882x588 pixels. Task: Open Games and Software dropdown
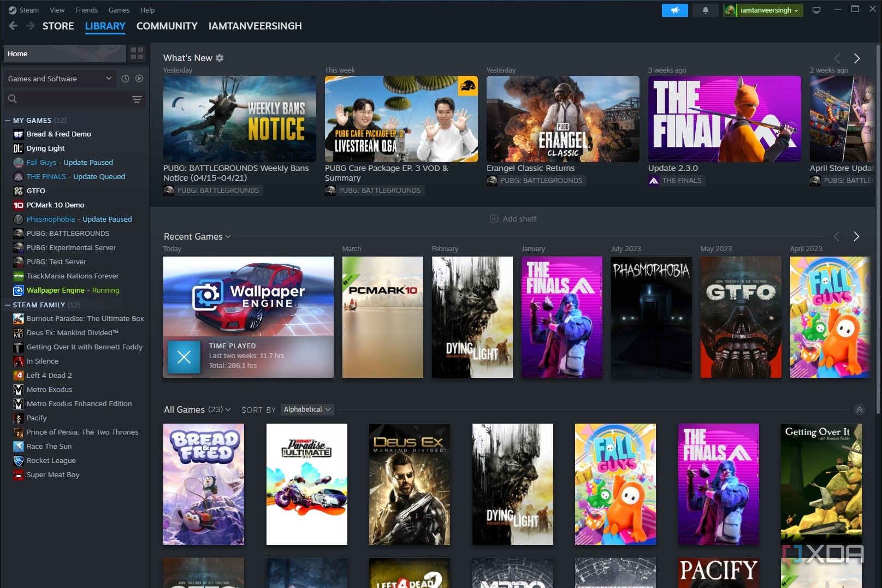pyautogui.click(x=60, y=79)
